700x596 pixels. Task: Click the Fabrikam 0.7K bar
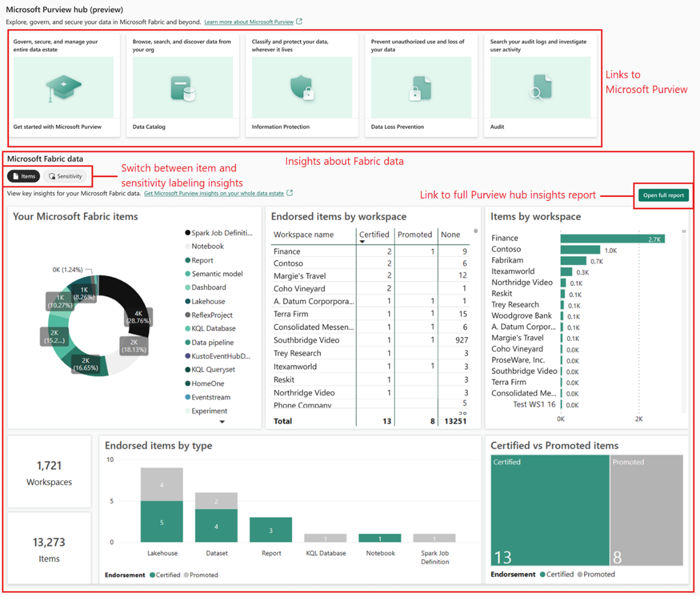(573, 261)
